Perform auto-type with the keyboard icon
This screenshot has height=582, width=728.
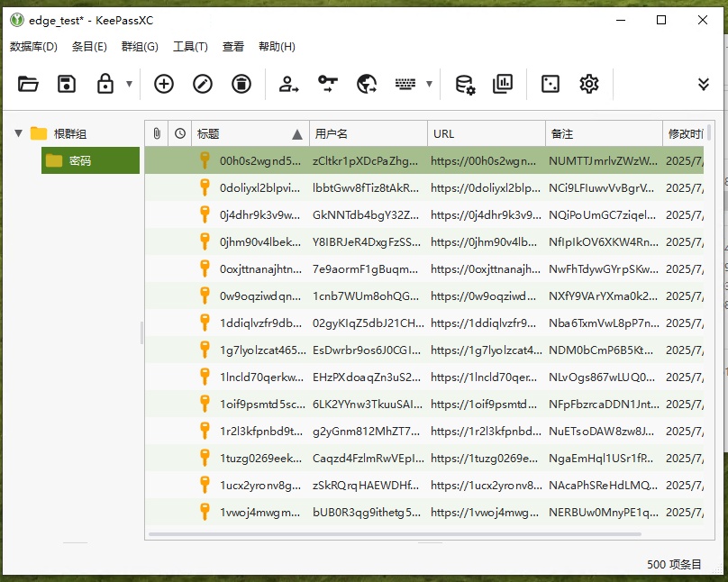405,83
